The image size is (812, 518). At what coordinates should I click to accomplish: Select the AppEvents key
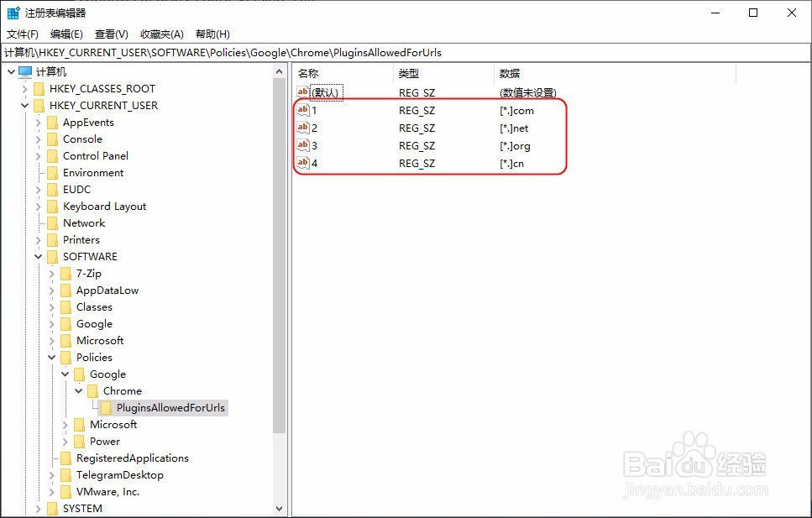(x=88, y=123)
